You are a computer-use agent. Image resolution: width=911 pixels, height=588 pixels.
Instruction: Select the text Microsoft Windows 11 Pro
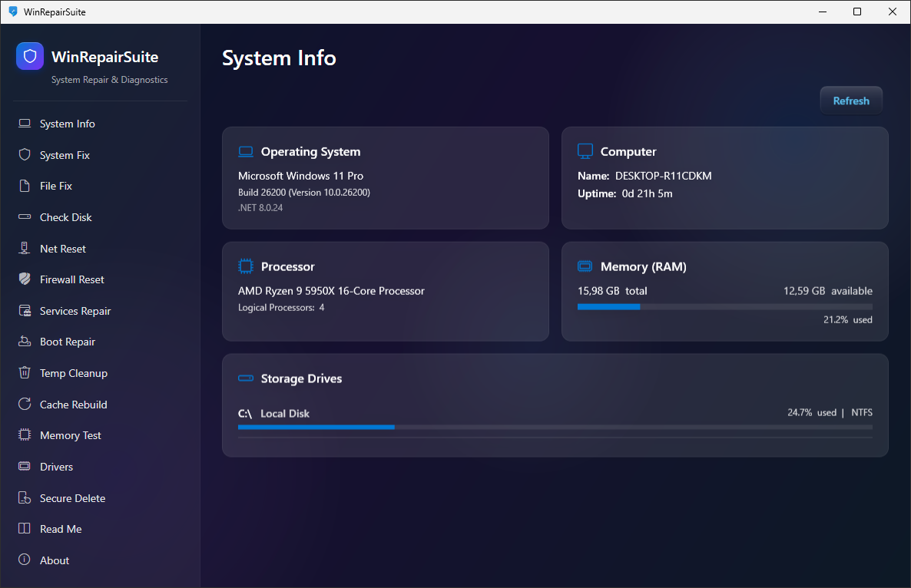pos(300,176)
